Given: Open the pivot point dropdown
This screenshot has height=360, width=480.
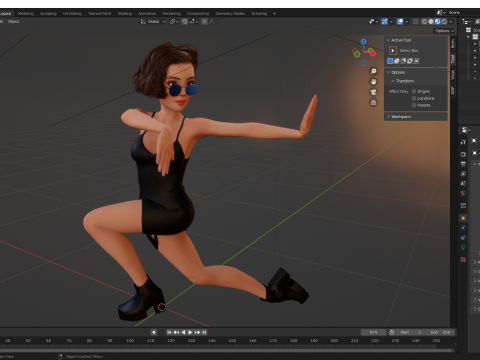Looking at the screenshot, I should (x=174, y=22).
